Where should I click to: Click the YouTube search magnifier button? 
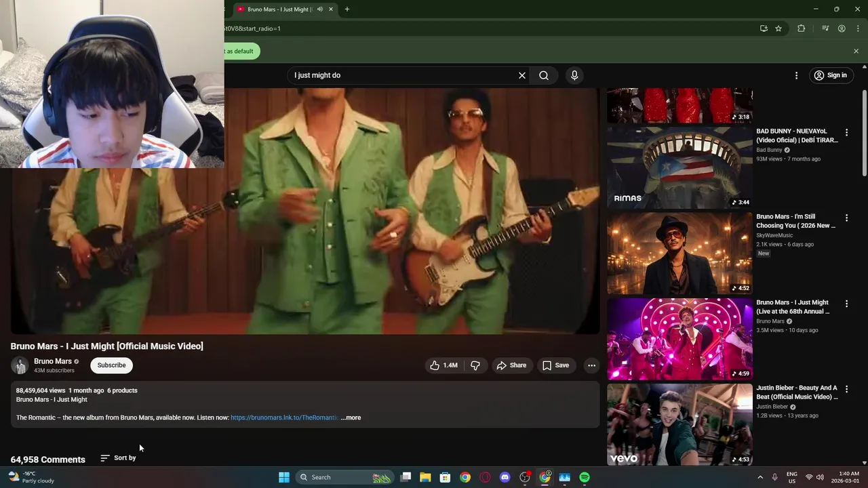click(544, 75)
